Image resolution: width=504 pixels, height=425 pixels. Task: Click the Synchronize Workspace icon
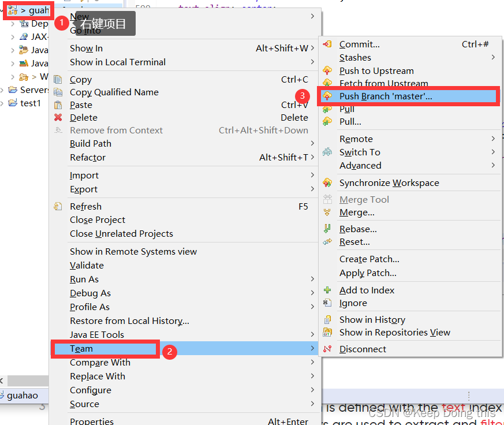point(327,182)
